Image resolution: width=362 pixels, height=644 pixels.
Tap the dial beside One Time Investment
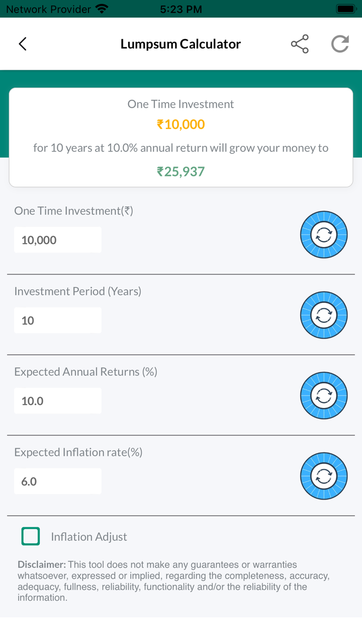pyautogui.click(x=324, y=234)
